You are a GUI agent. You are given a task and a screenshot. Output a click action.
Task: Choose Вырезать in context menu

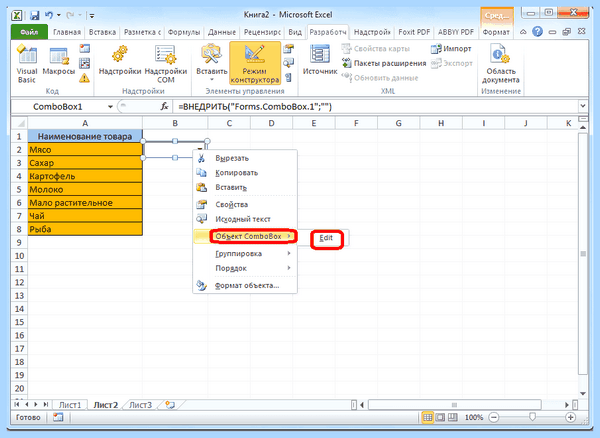pyautogui.click(x=245, y=158)
